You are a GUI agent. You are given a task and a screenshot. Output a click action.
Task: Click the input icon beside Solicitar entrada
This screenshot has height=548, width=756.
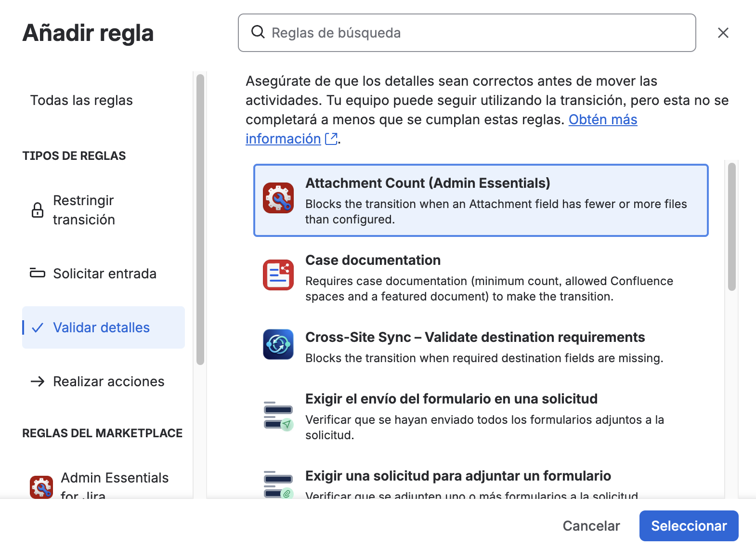(x=38, y=273)
